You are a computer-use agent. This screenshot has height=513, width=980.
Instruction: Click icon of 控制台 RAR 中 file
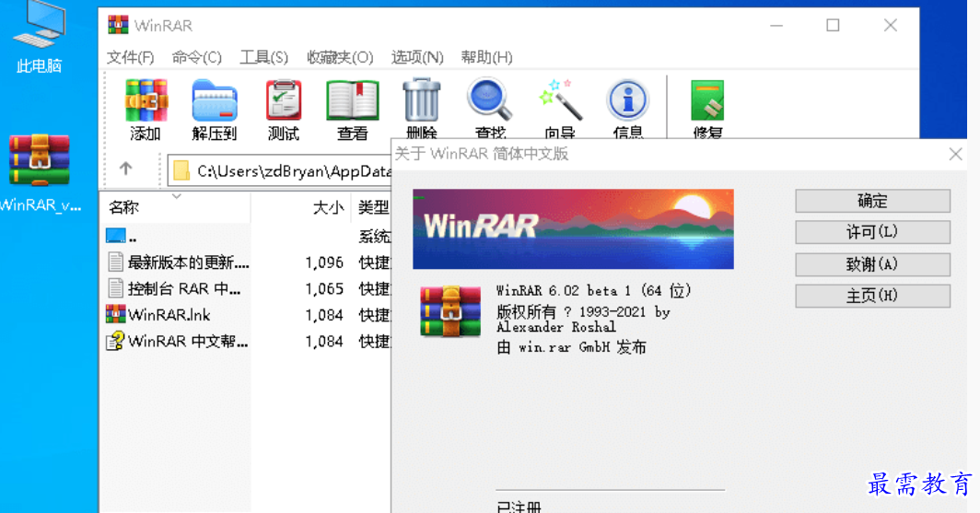click(116, 288)
